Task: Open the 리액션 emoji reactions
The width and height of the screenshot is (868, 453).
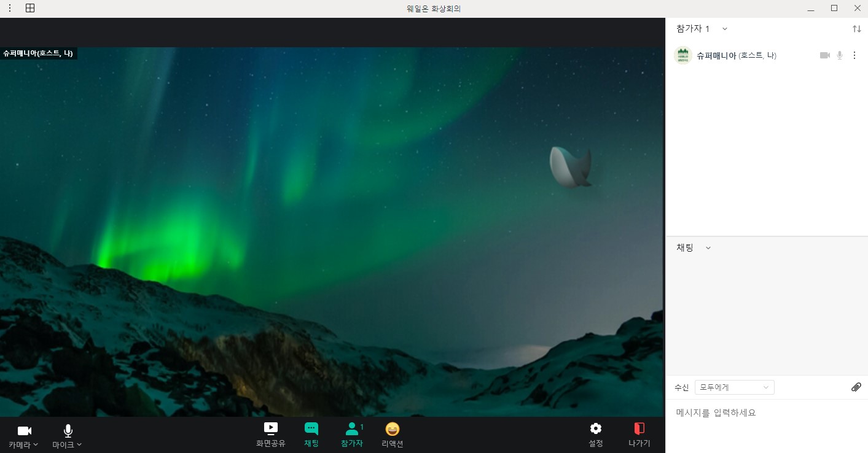Action: tap(393, 435)
